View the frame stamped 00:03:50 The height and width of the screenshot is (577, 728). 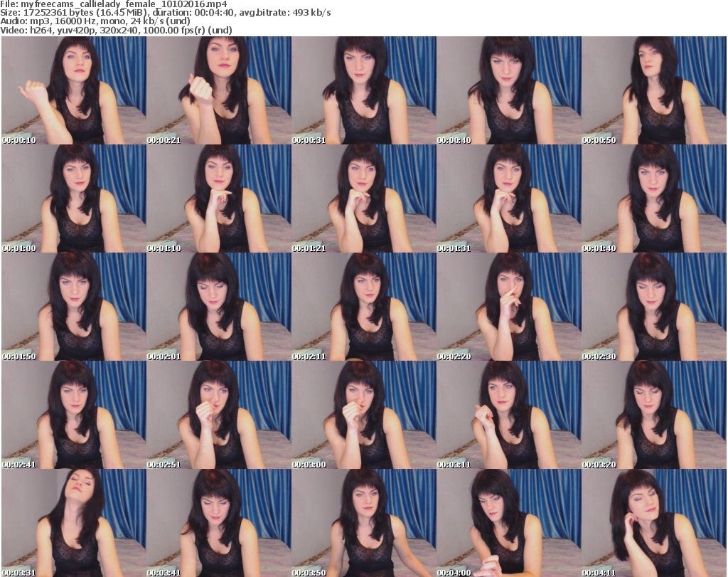(x=364, y=523)
